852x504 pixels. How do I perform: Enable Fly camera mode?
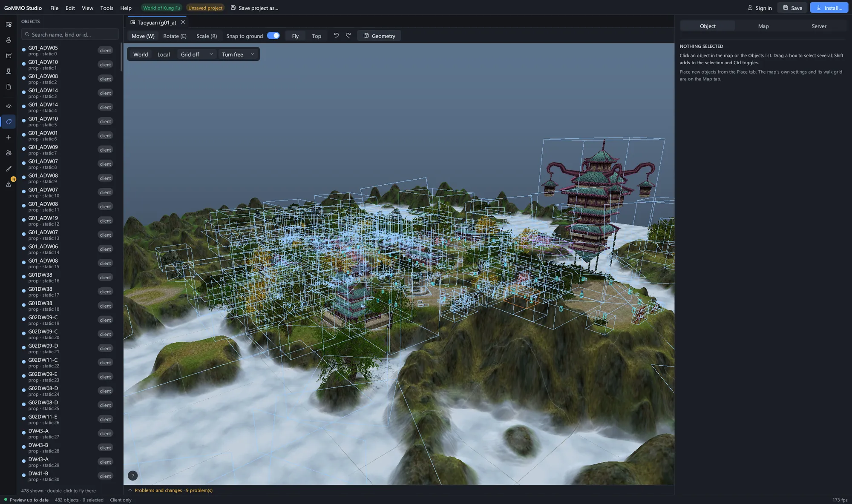295,36
